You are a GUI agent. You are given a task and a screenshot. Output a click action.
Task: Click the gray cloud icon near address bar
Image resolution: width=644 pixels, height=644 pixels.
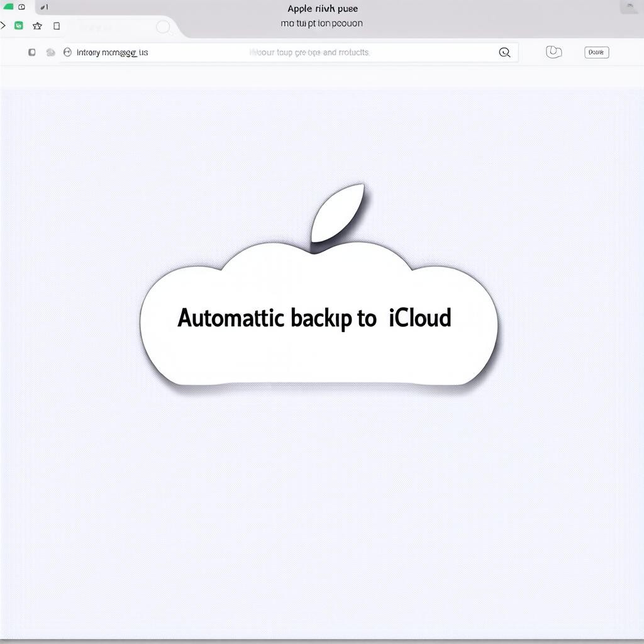point(50,53)
